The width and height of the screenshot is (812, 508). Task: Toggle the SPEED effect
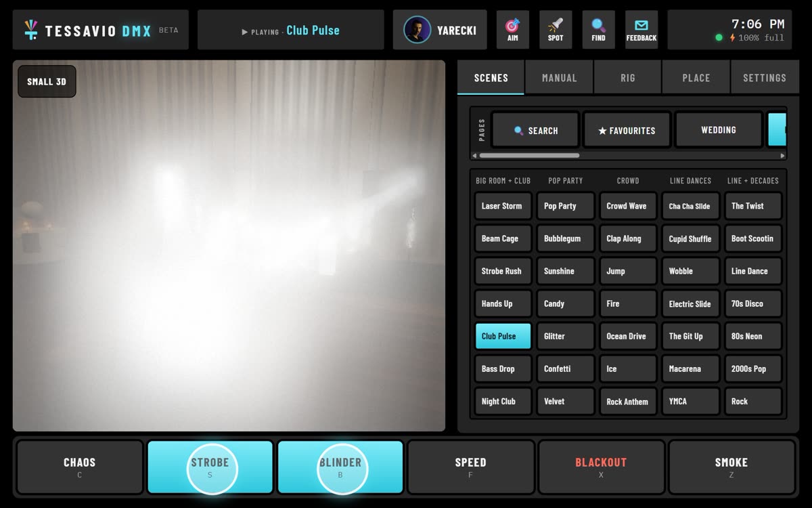[470, 467]
